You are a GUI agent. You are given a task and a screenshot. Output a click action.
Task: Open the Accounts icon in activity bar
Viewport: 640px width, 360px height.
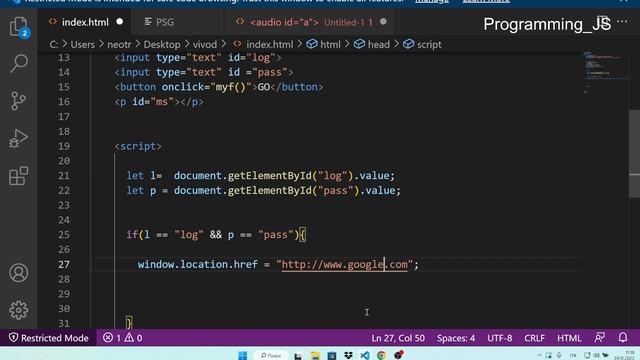(19, 273)
